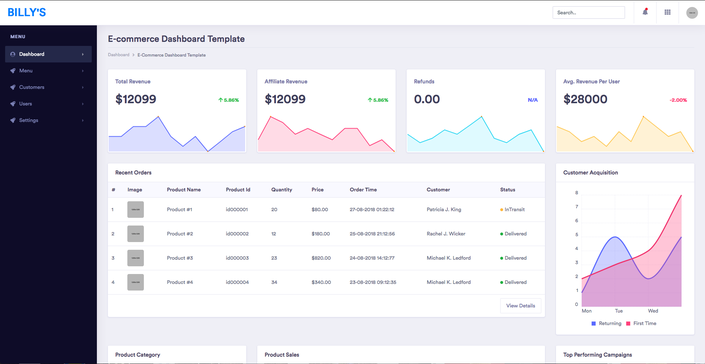Click the rocket icon beside Menu
705x364 pixels.
tap(13, 71)
